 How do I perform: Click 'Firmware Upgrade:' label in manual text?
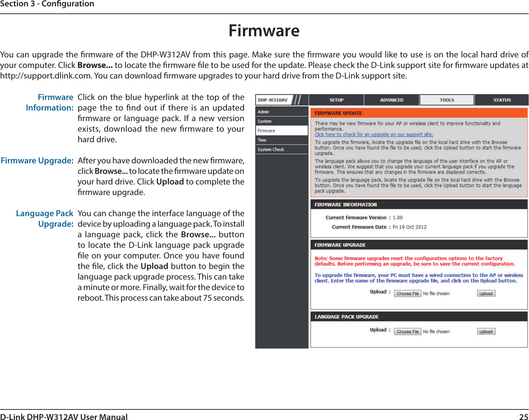tap(37, 161)
